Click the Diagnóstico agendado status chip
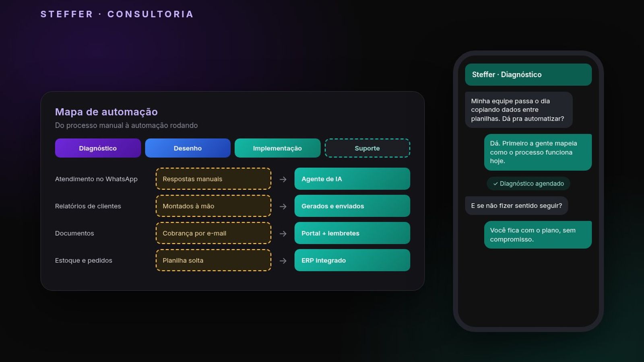This screenshot has width=644, height=362. 528,183
